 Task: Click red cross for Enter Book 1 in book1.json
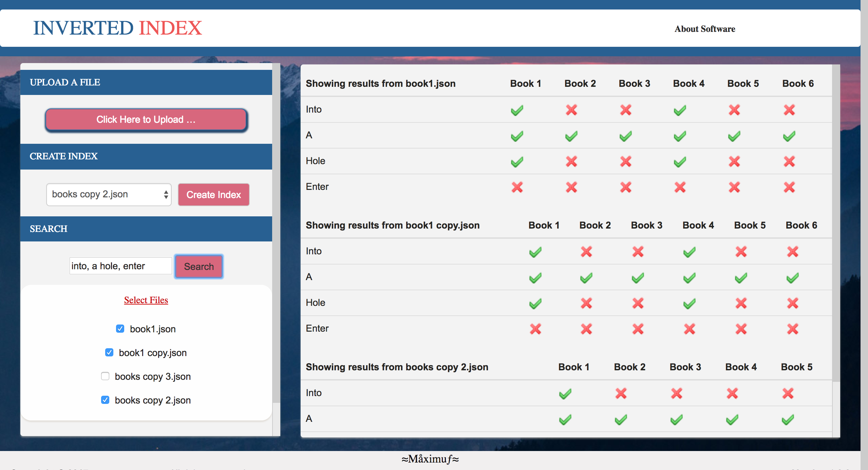click(517, 187)
